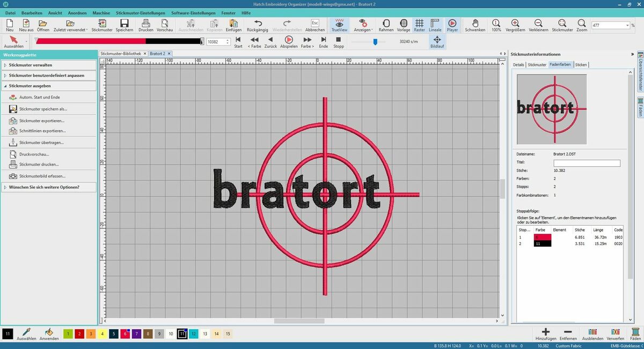Undo with the Rückgängig icon
Image resolution: width=644 pixels, height=349 pixels.
point(258,26)
